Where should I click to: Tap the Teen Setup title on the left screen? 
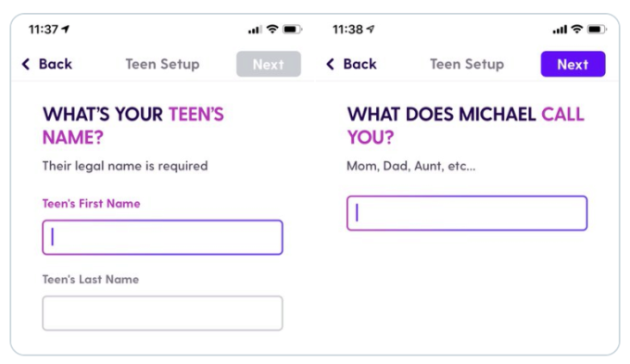(x=162, y=64)
